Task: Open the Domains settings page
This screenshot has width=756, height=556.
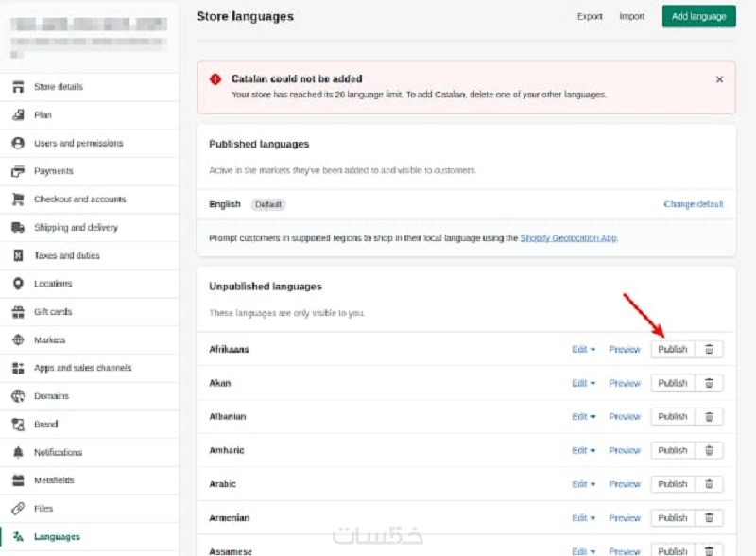Action: [x=51, y=396]
